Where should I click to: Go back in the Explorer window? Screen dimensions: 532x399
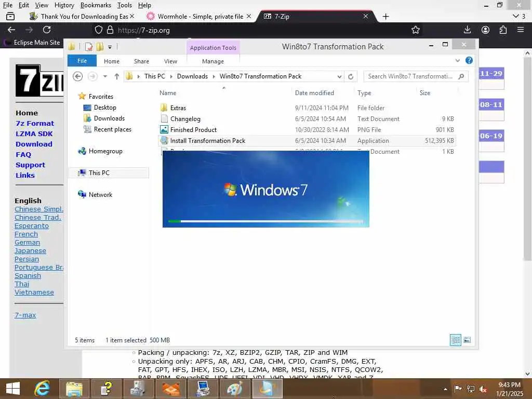tap(78, 76)
